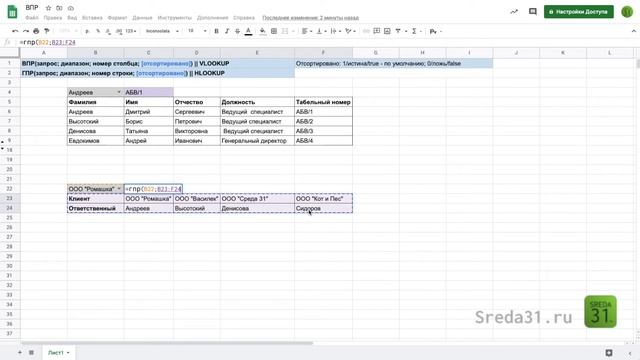This screenshot has width=640, height=360.
Task: Open the Explore button at bottom right
Action: click(609, 353)
